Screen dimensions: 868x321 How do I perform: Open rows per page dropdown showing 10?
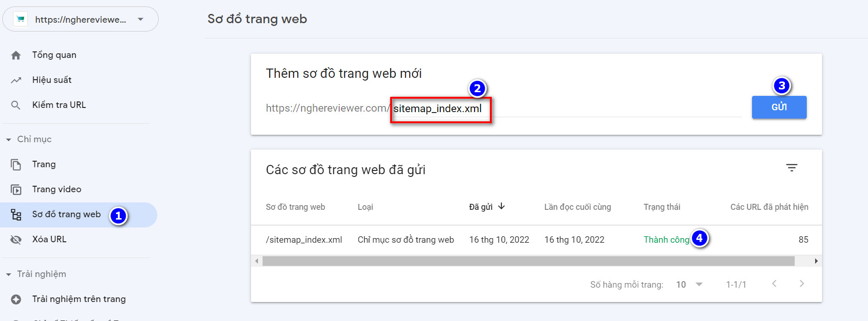point(689,284)
